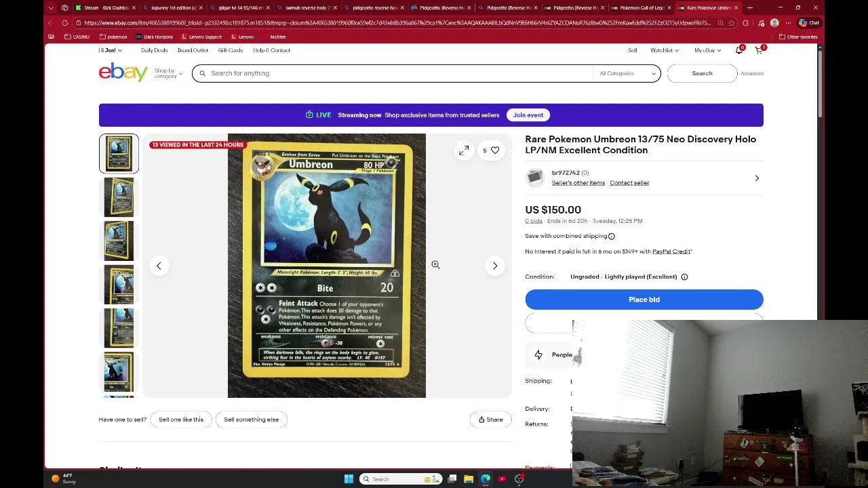This screenshot has width=868, height=488.
Task: Click the Place bid button
Action: click(644, 300)
